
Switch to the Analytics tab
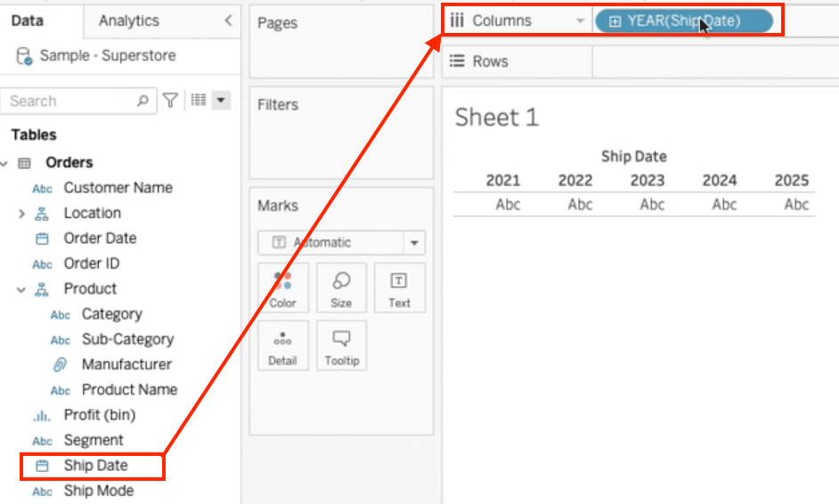coord(129,20)
